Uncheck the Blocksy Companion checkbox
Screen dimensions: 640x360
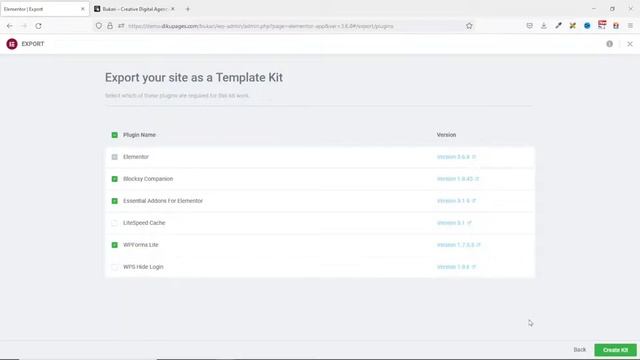pyautogui.click(x=115, y=179)
